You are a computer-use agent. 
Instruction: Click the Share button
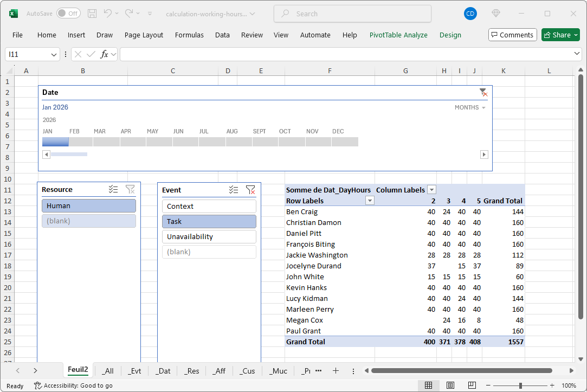point(560,35)
